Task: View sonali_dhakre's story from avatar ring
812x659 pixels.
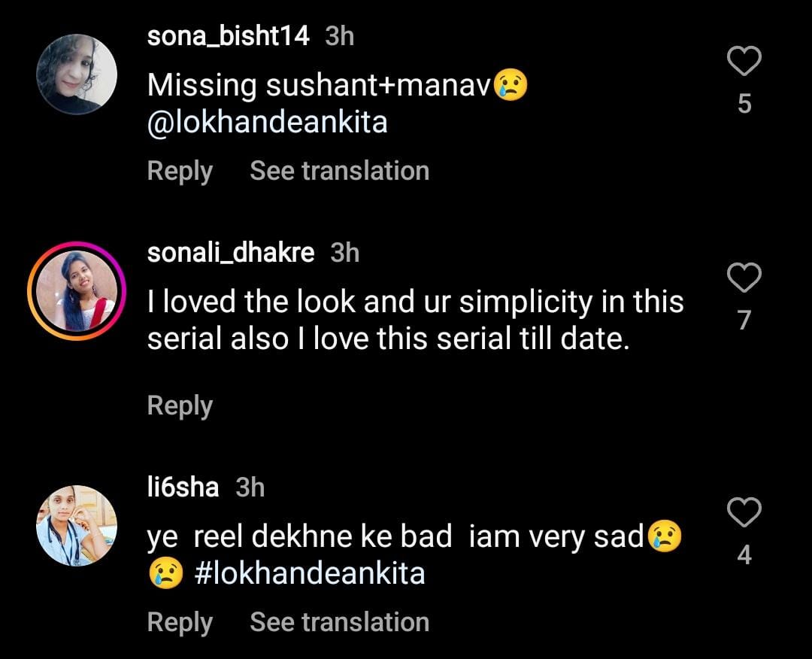Action: [77, 291]
